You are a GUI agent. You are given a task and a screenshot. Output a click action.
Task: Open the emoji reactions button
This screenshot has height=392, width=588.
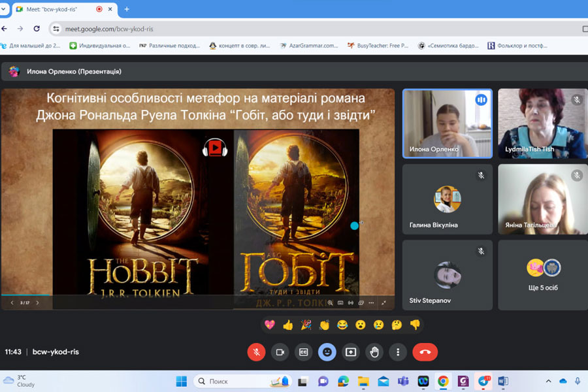[x=327, y=352]
